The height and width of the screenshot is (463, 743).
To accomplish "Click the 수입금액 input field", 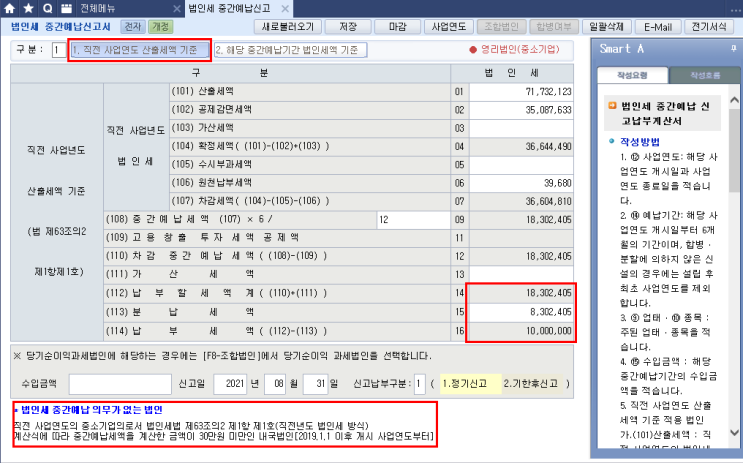I will point(120,384).
